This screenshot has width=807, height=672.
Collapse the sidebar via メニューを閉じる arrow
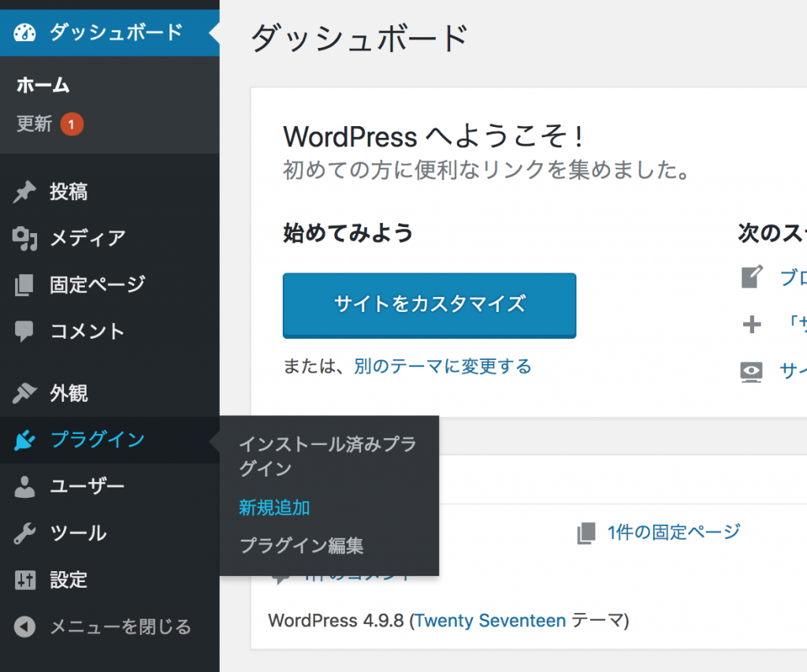click(24, 627)
